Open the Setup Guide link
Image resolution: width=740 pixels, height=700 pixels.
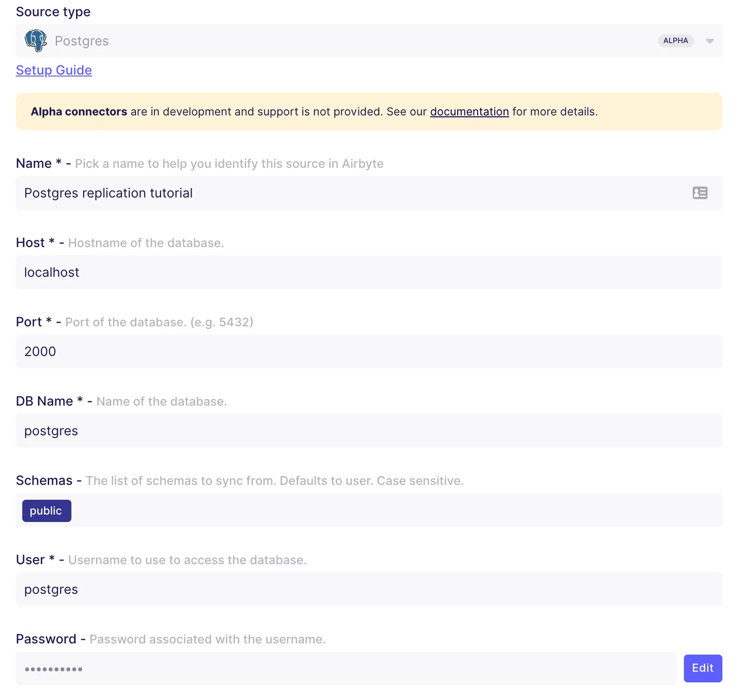click(54, 70)
